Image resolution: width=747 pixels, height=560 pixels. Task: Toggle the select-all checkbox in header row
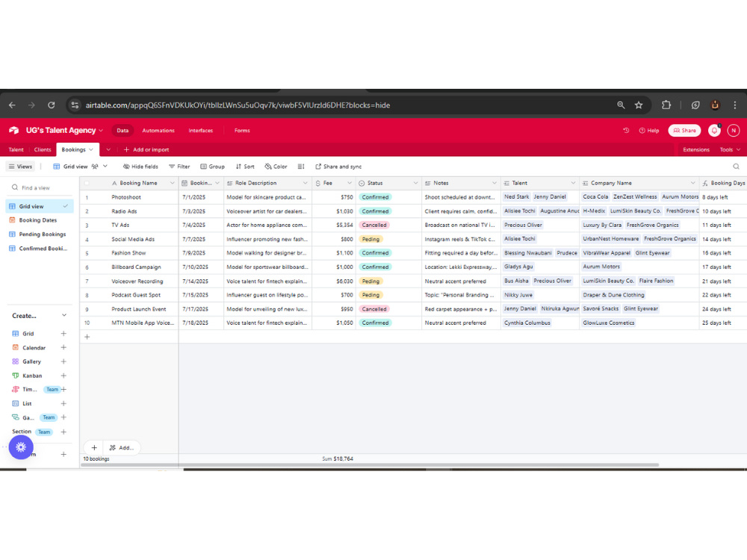point(87,184)
